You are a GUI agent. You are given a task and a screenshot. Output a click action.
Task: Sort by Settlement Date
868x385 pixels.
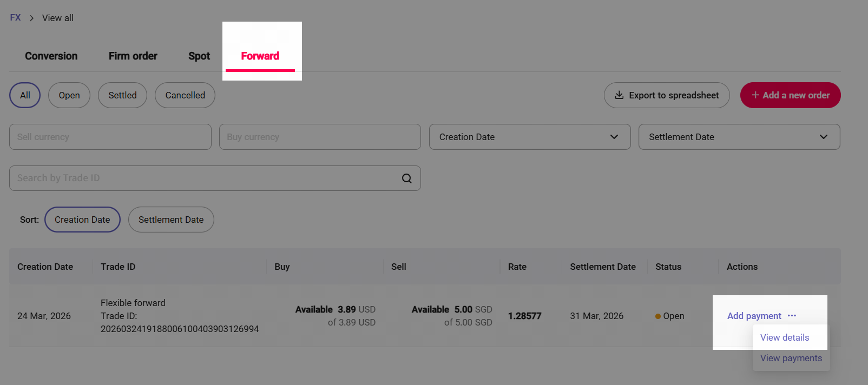(171, 220)
